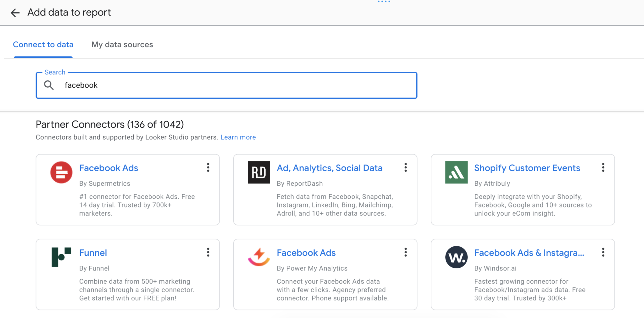The width and height of the screenshot is (644, 318).
Task: Switch to My data sources tab
Action: point(122,44)
